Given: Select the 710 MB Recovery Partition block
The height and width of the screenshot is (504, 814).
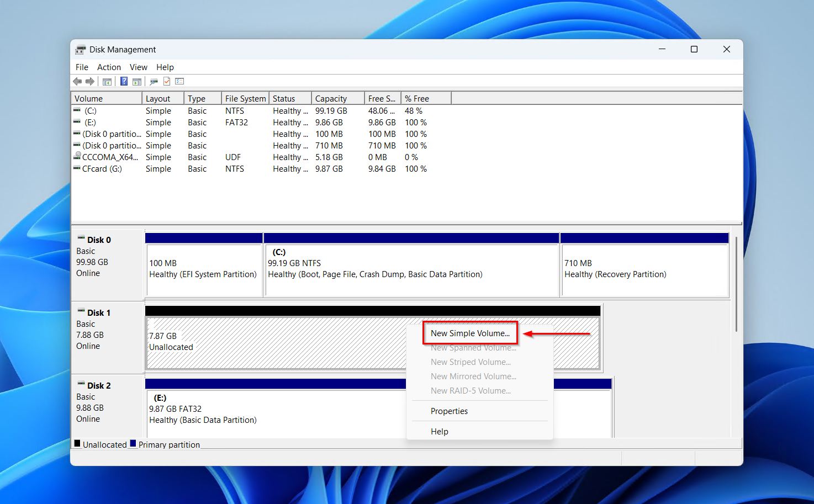Looking at the screenshot, I should [644, 269].
